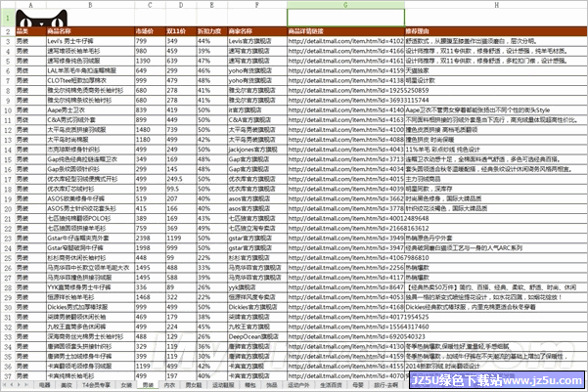Select the Levi's 男士牛仔裤 product cell

[x=90, y=41]
